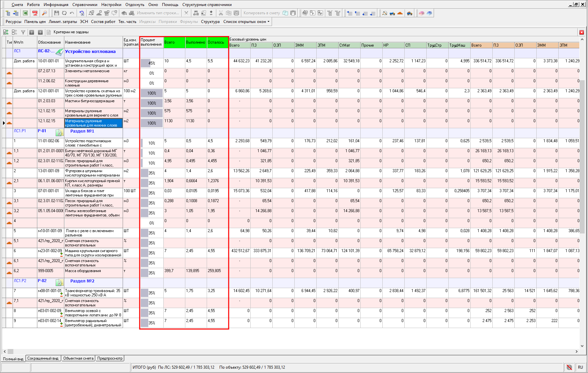This screenshot has width=588, height=373.
Task: Open the blue books reference icon
Action: coord(429,13)
